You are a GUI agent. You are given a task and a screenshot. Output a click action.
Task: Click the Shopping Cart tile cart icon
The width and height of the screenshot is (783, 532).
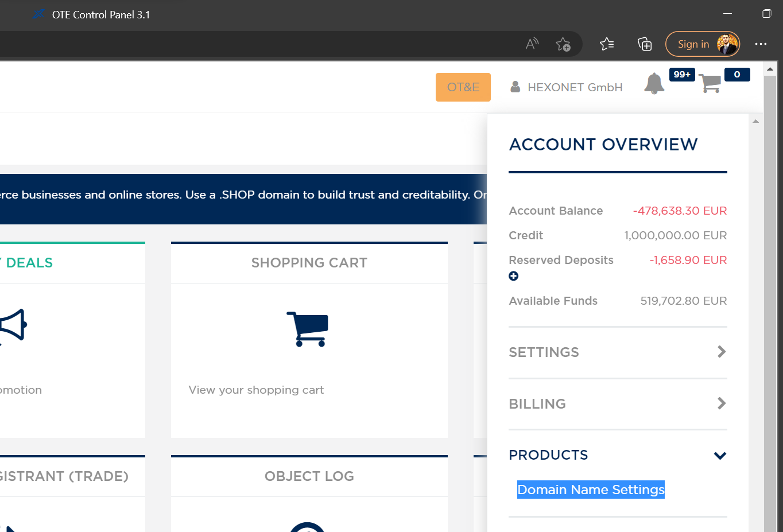(308, 329)
